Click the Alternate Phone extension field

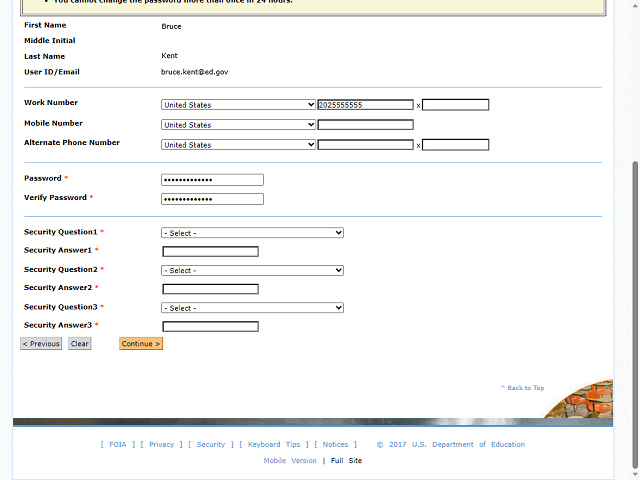[456, 145]
